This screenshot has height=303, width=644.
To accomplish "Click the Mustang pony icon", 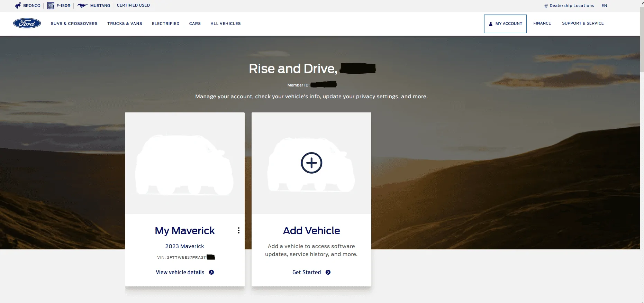I will 82,6.
